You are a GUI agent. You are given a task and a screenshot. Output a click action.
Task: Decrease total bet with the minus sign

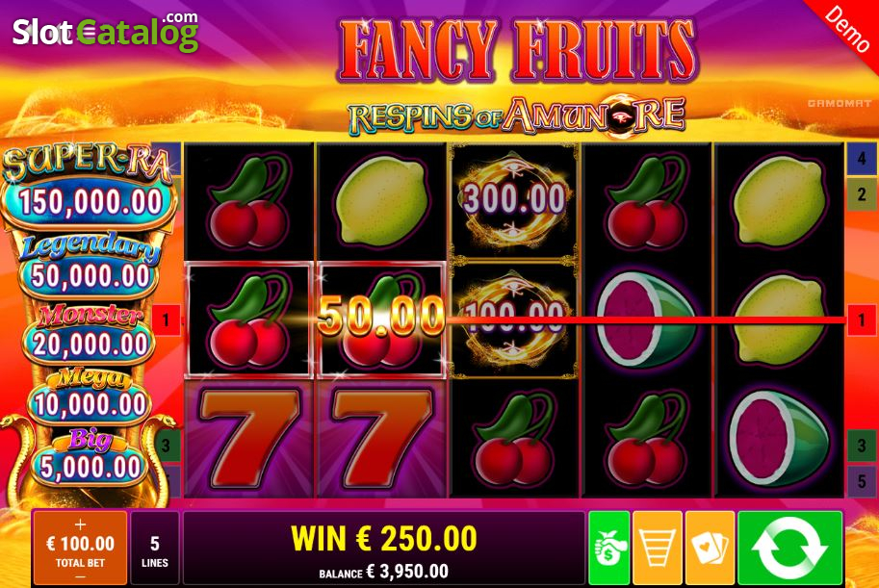pyautogui.click(x=80, y=576)
